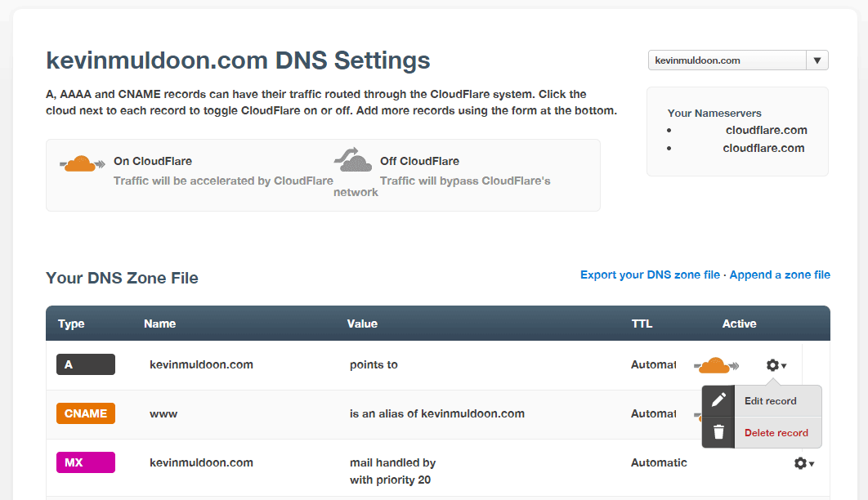868x500 pixels.
Task: Click the Your DNS Zone File heading
Action: [122, 278]
